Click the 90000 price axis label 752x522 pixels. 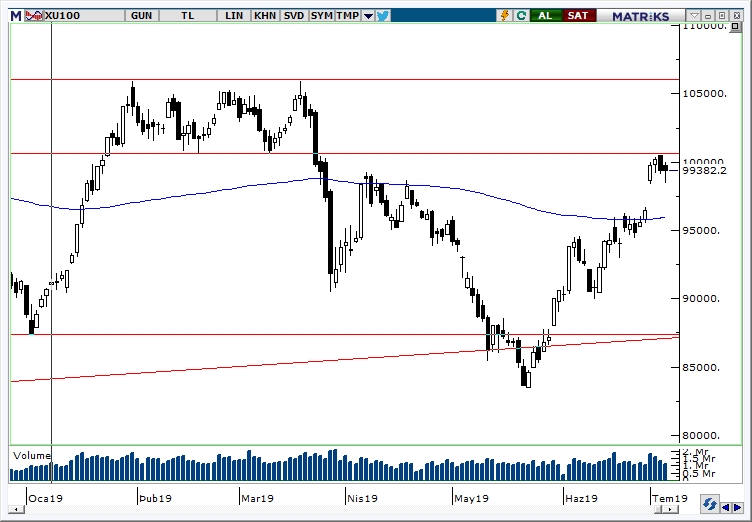(x=701, y=298)
